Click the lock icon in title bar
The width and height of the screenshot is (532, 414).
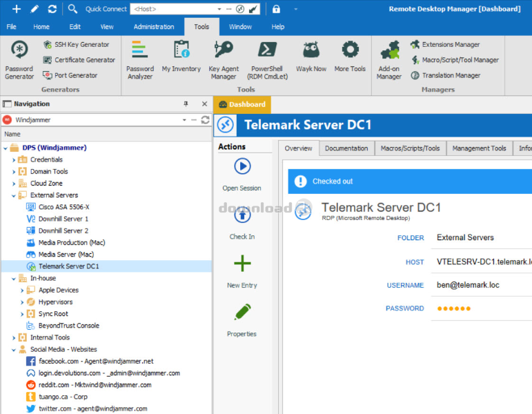tap(276, 9)
